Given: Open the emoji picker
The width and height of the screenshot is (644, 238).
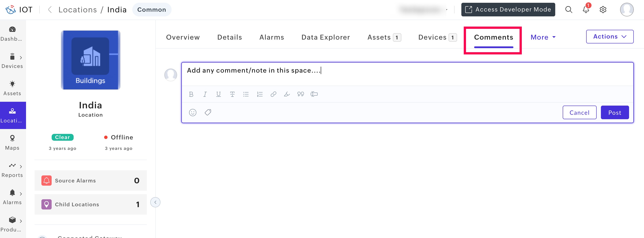Looking at the screenshot, I should pyautogui.click(x=192, y=113).
